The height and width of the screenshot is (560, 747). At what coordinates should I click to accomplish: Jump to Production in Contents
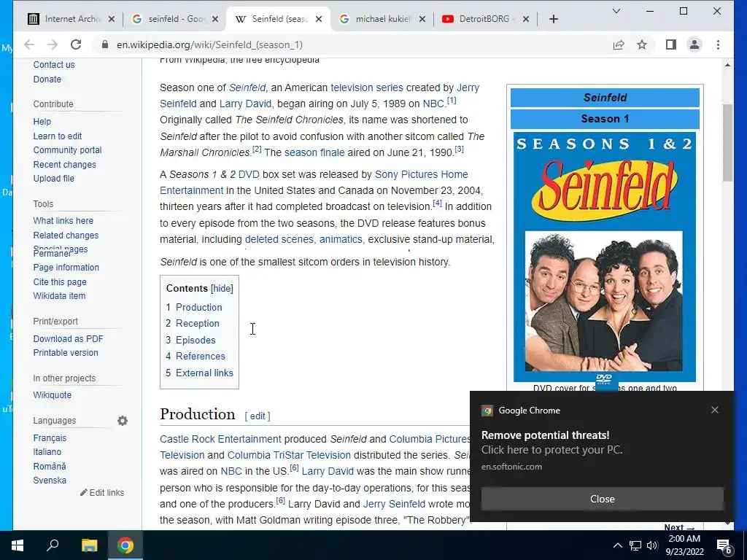pos(198,307)
